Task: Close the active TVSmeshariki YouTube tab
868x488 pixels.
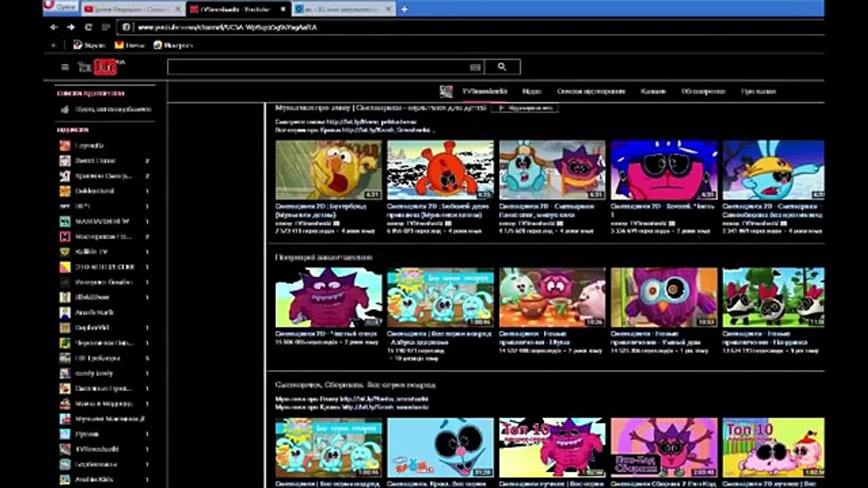Action: coord(284,9)
